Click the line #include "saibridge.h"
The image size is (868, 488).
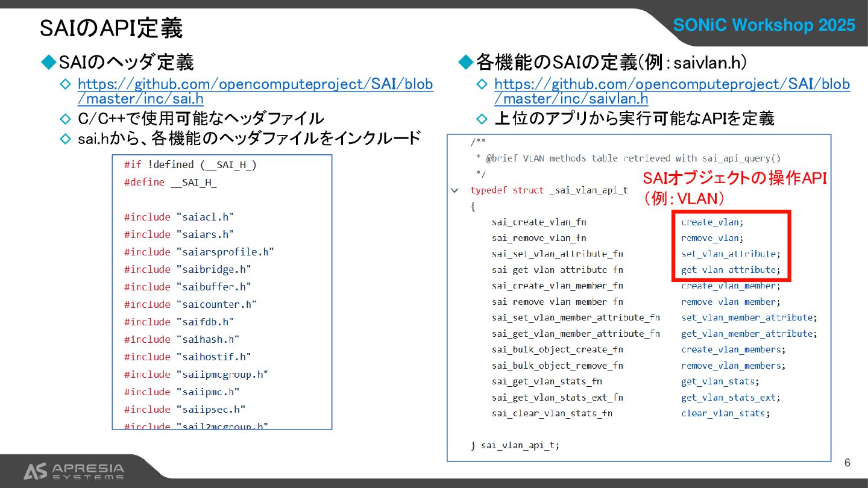187,269
